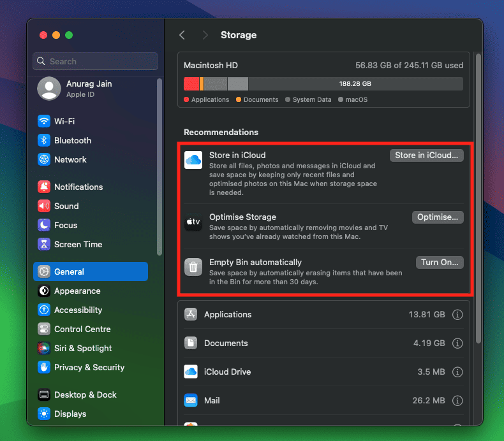
Task: Click the "Macintosh HD" disk name
Action: click(211, 65)
